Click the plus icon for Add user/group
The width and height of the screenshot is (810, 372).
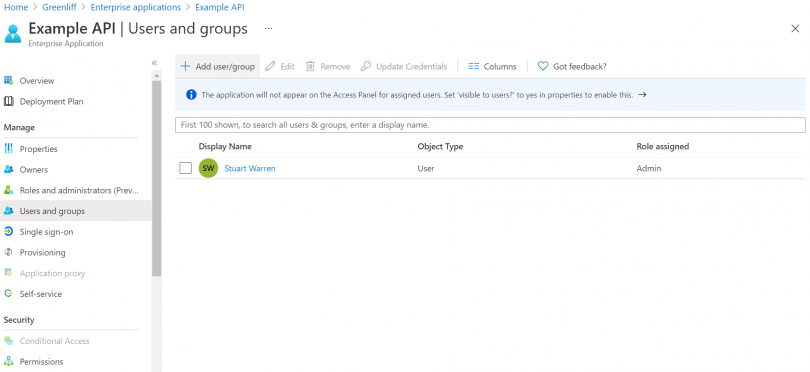185,66
